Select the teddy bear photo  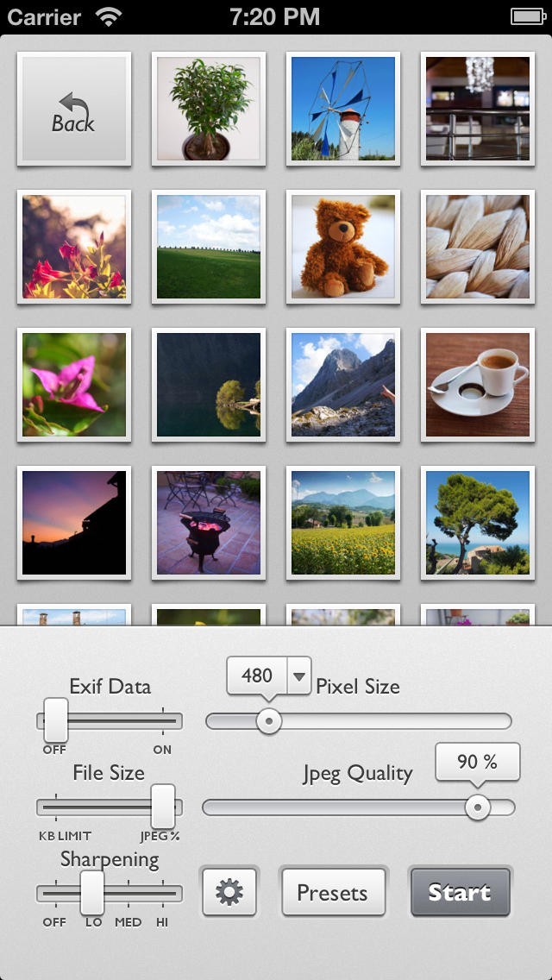click(x=343, y=247)
